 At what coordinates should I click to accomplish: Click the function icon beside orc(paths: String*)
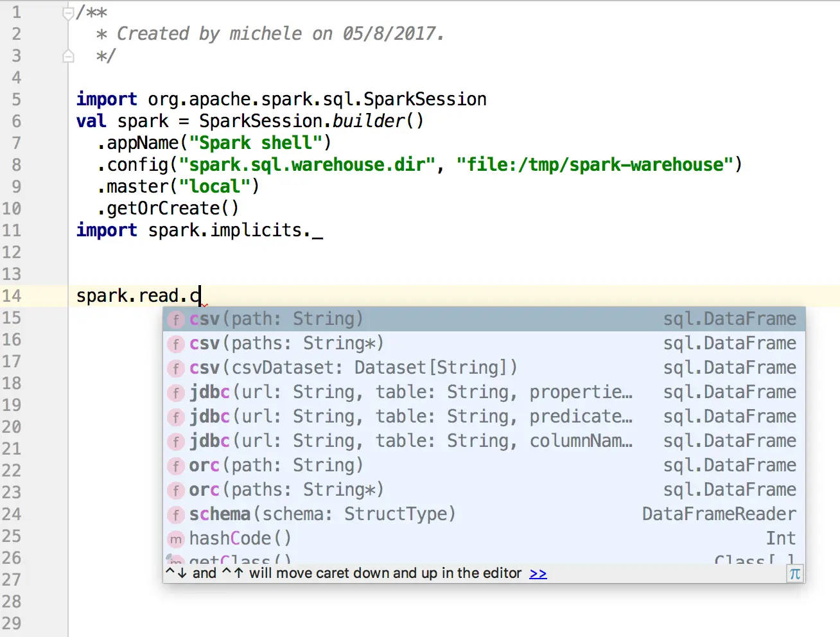175,490
